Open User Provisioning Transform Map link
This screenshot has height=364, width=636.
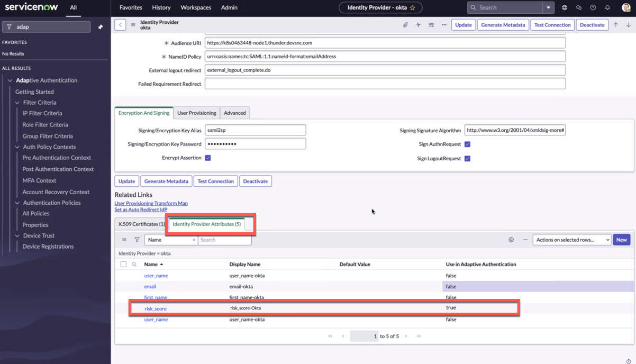[x=151, y=203]
